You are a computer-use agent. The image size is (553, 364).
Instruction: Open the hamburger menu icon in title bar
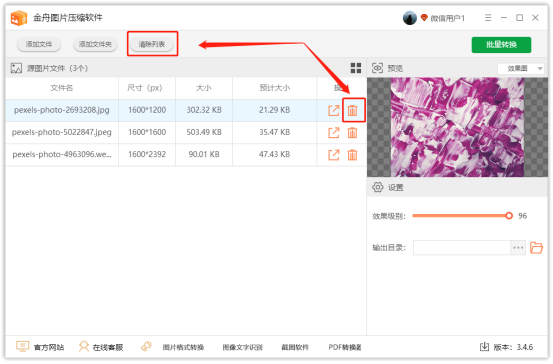tap(488, 18)
